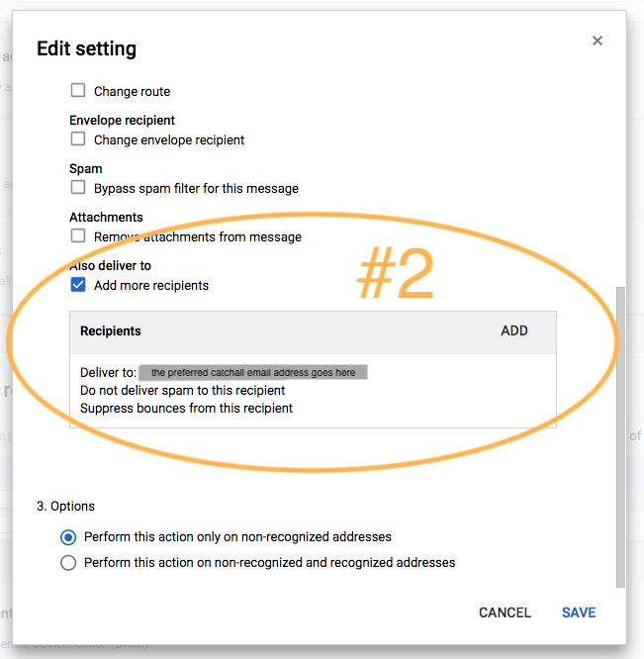Check Bypass spam filter for this message
Image resolution: width=644 pixels, height=659 pixels.
coord(78,187)
